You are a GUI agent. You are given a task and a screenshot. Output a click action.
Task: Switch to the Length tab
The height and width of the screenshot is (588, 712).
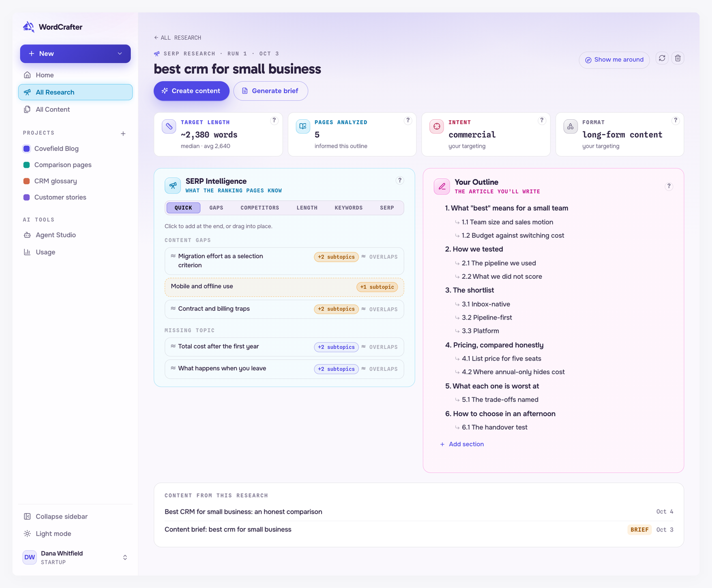pos(307,208)
